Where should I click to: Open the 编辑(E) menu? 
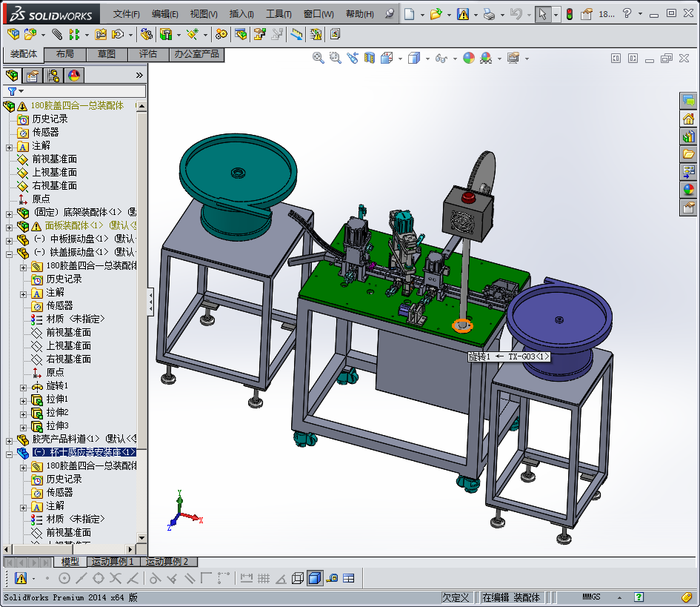click(164, 14)
